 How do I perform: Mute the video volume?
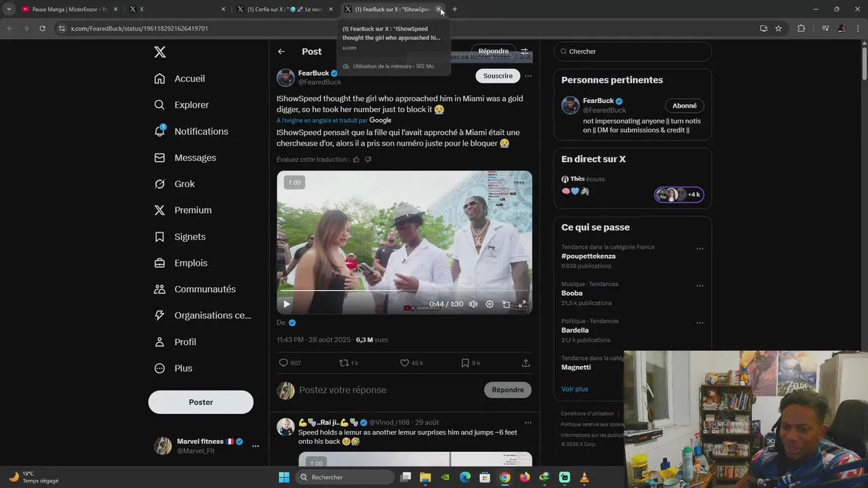(x=473, y=304)
